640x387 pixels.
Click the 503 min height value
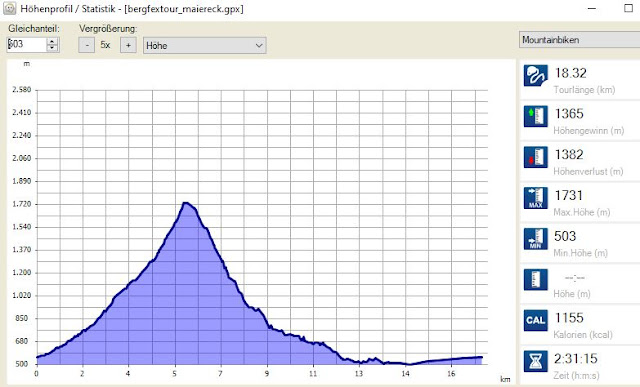coord(565,236)
